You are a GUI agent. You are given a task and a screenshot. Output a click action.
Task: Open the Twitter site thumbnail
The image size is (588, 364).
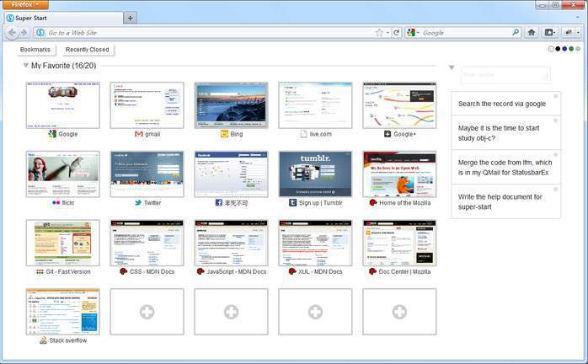[x=147, y=174]
